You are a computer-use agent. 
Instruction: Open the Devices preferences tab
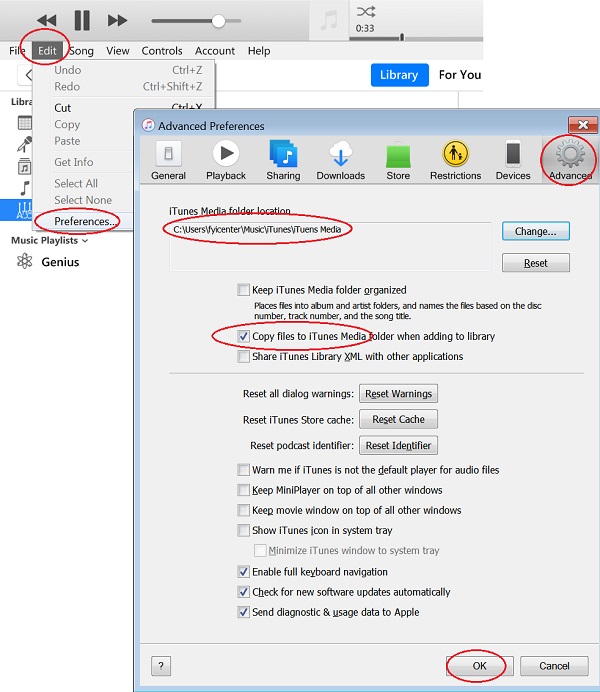point(513,161)
